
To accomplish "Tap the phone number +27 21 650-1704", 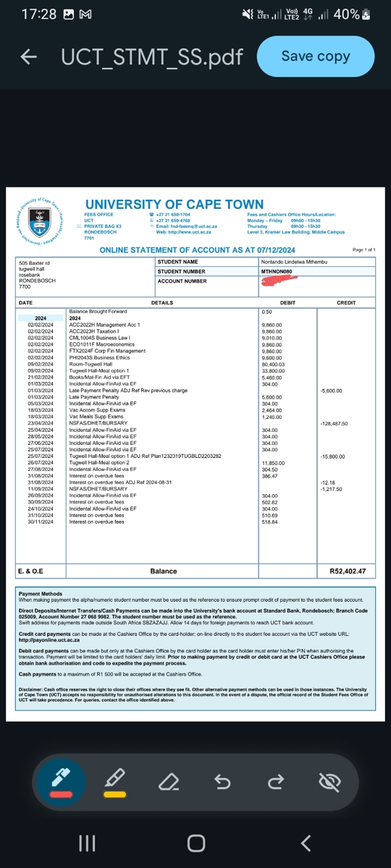I will [x=173, y=215].
